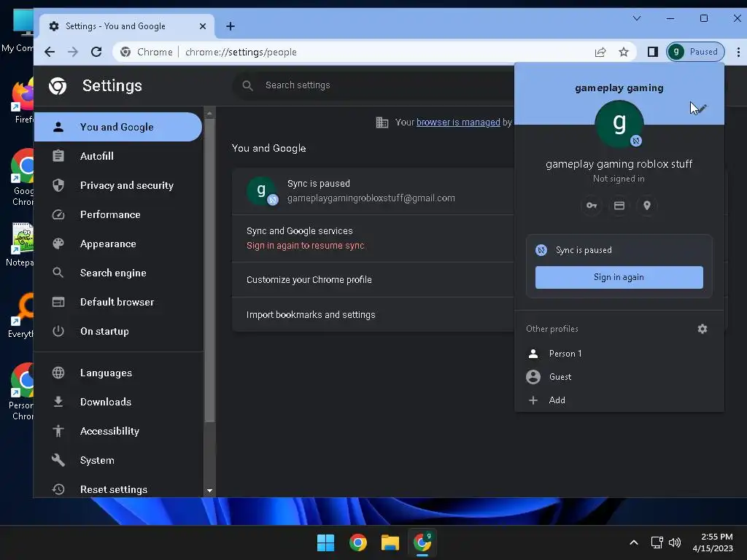Select Everything desktop shortcut

21,316
